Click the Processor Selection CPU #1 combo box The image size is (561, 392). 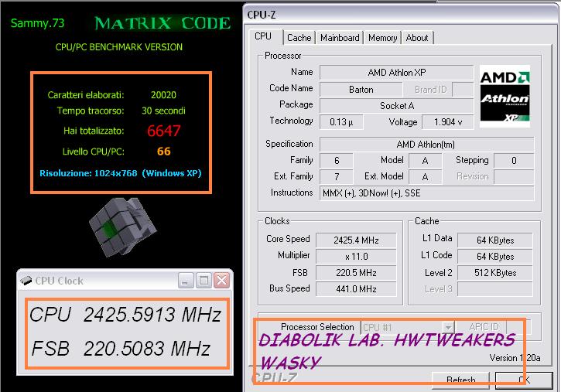(x=407, y=327)
